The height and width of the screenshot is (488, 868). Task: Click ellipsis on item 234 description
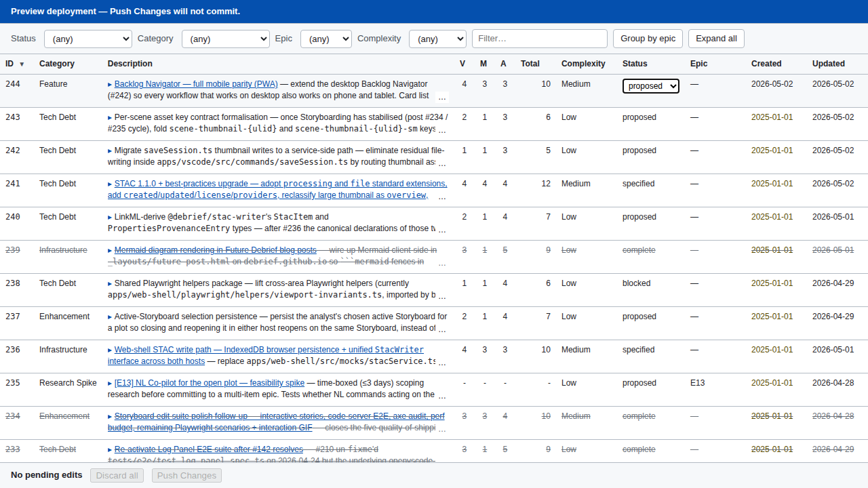tap(442, 428)
